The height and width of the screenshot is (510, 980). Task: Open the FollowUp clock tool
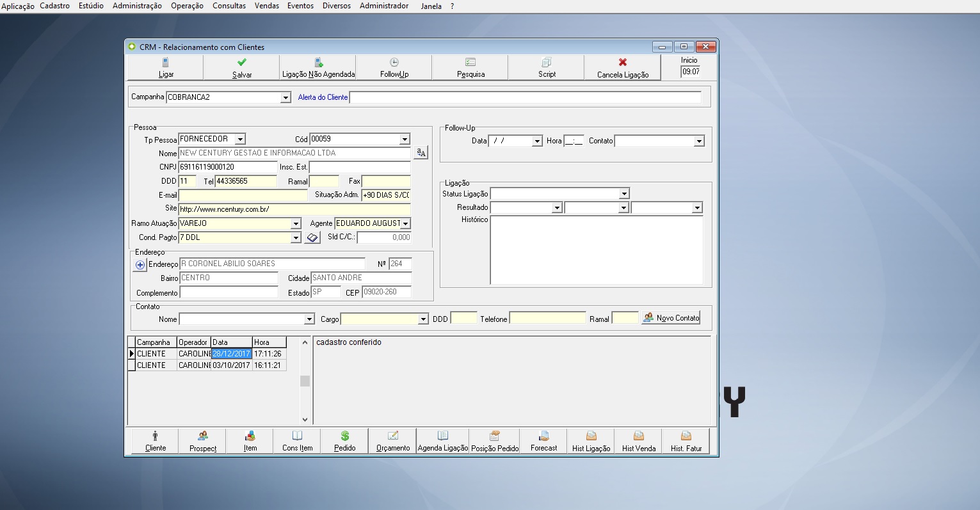(x=394, y=67)
